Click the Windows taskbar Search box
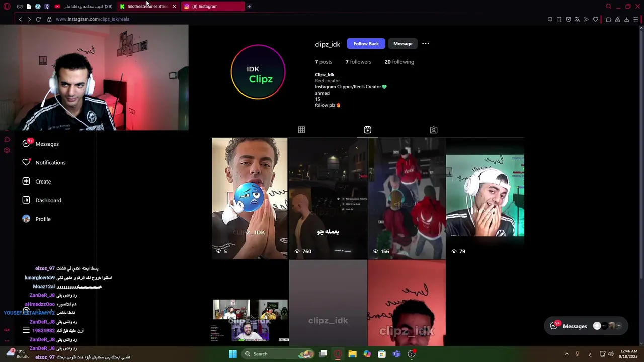This screenshot has height=362, width=644. [278, 354]
